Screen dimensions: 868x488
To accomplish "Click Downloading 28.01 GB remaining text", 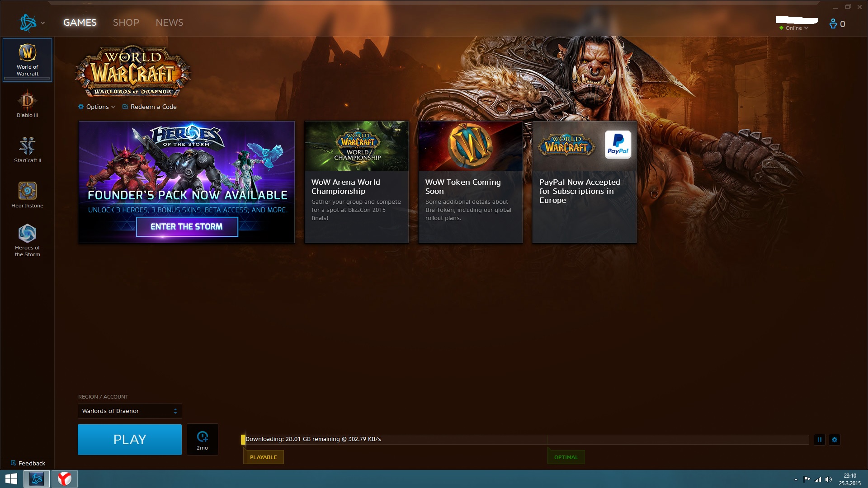I will 313,439.
